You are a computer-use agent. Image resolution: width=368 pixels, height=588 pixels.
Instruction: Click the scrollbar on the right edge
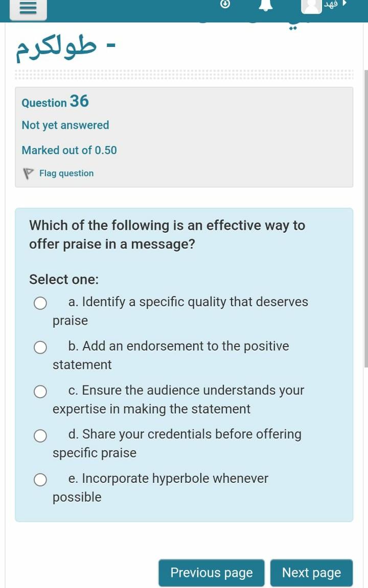pyautogui.click(x=365, y=219)
